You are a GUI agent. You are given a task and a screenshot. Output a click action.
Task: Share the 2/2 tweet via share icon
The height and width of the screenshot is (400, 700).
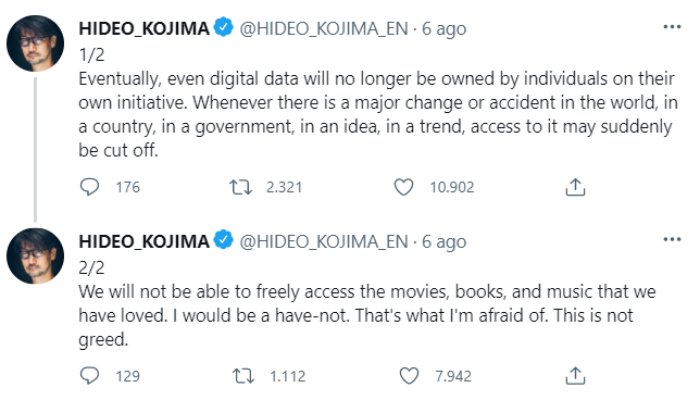[x=575, y=376]
